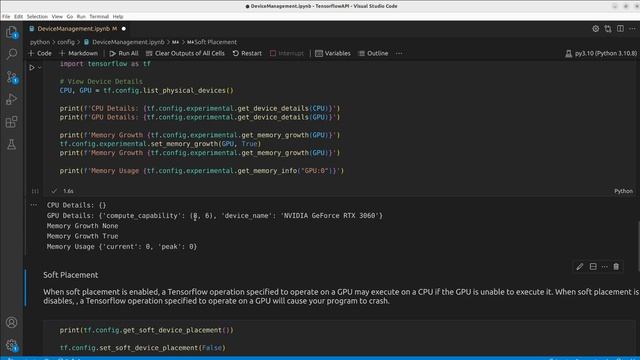This screenshot has width=640, height=360.
Task: Open the Help menu
Action: tap(118, 17)
